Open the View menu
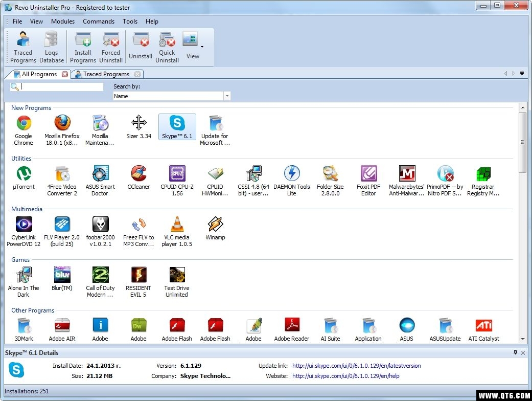532x401 pixels. [x=36, y=21]
